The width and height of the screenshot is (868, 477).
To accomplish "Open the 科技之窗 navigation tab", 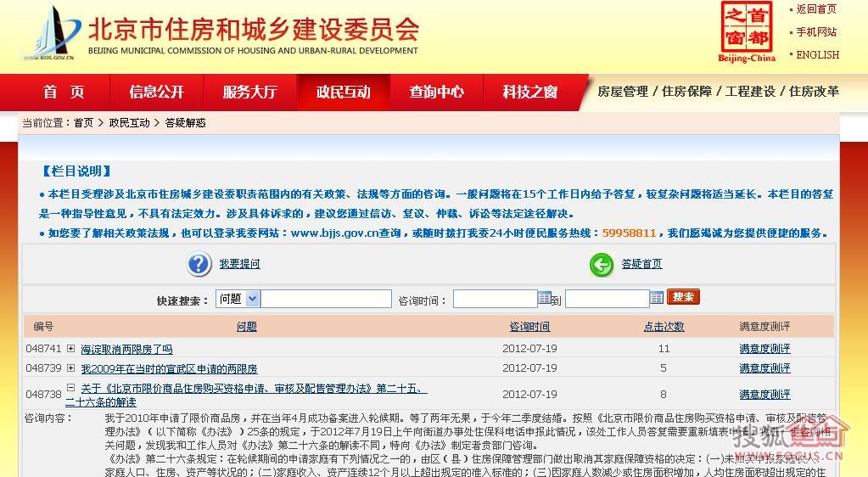I will (530, 92).
